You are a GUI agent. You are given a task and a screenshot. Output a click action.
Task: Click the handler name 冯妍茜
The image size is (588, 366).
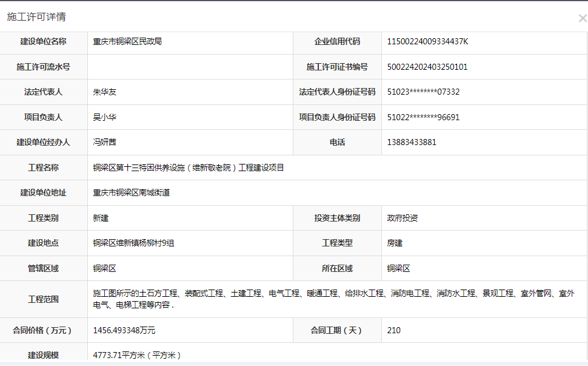[104, 142]
